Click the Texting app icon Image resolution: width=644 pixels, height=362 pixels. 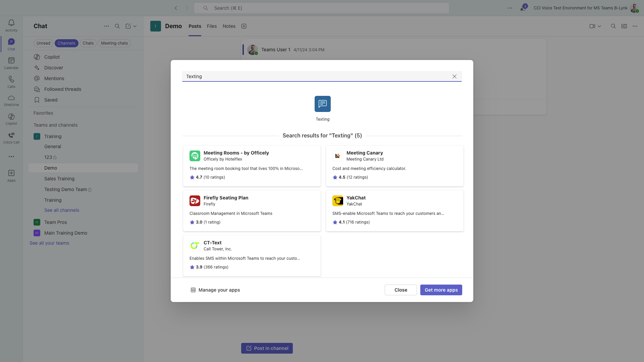[x=322, y=104]
